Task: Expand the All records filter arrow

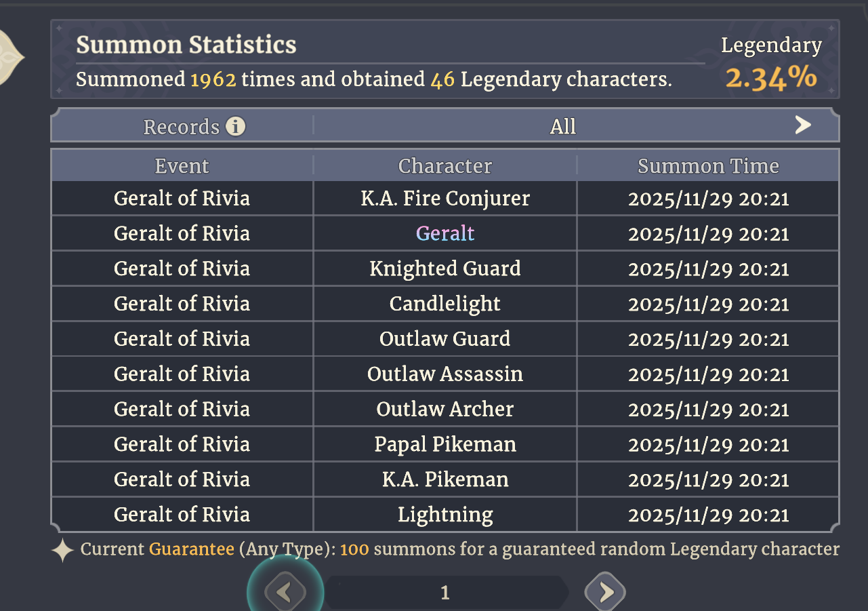Action: [803, 125]
